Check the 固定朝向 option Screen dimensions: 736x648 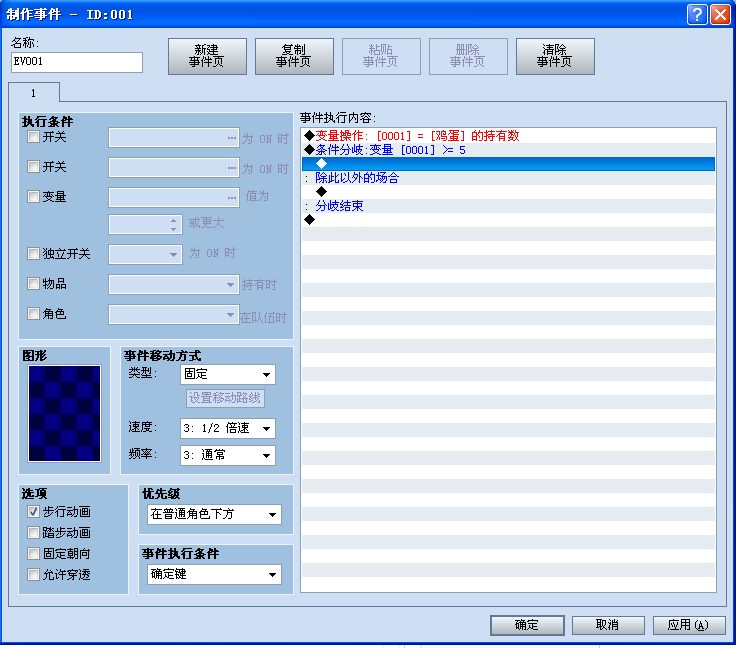pos(33,554)
